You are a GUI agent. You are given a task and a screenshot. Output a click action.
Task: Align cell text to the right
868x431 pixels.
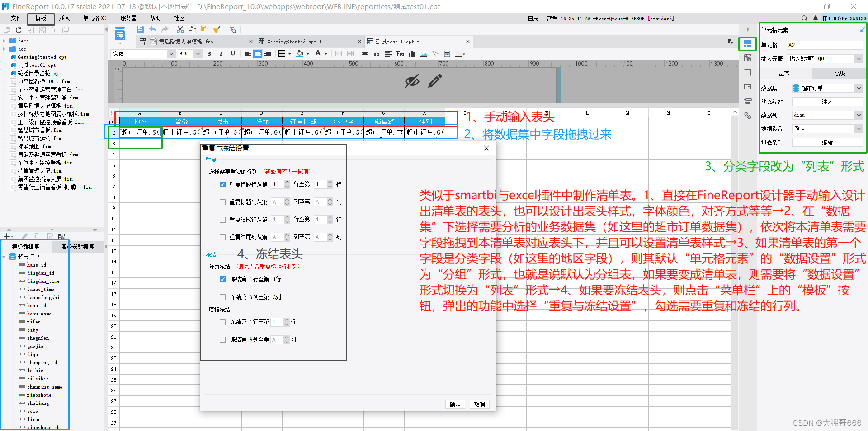tap(268, 54)
